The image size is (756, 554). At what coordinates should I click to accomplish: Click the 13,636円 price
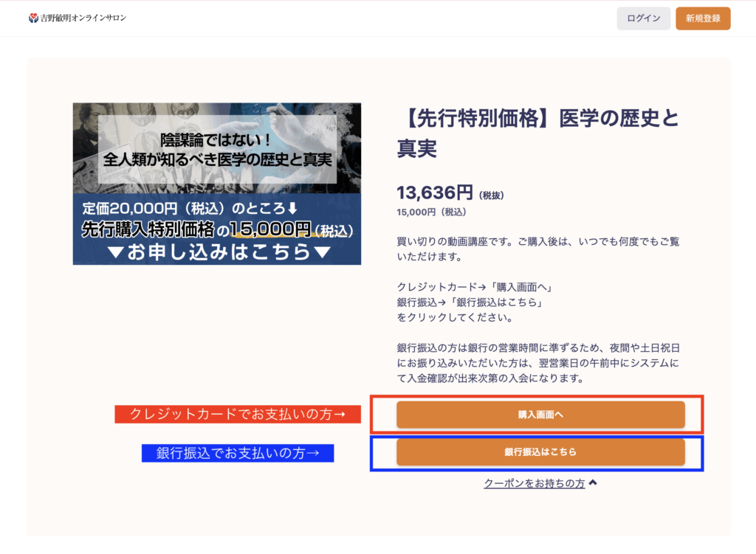coord(434,193)
